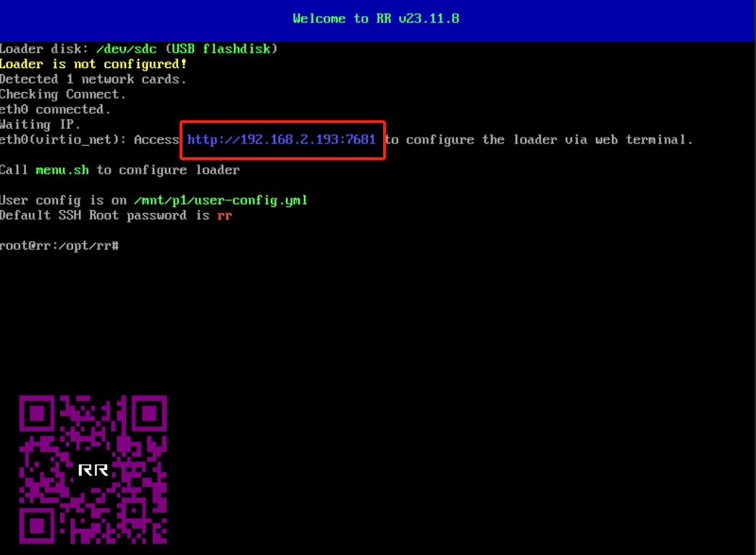Click the menu.sh command text
Image resolution: width=756 pixels, height=555 pixels.
point(62,170)
